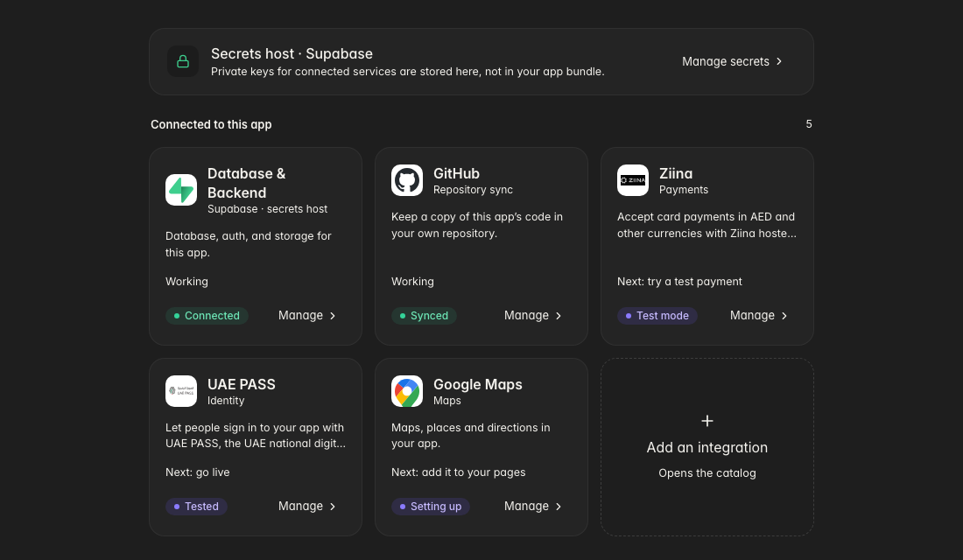963x560 pixels.
Task: Click the GitHub card title
Action: coord(456,174)
